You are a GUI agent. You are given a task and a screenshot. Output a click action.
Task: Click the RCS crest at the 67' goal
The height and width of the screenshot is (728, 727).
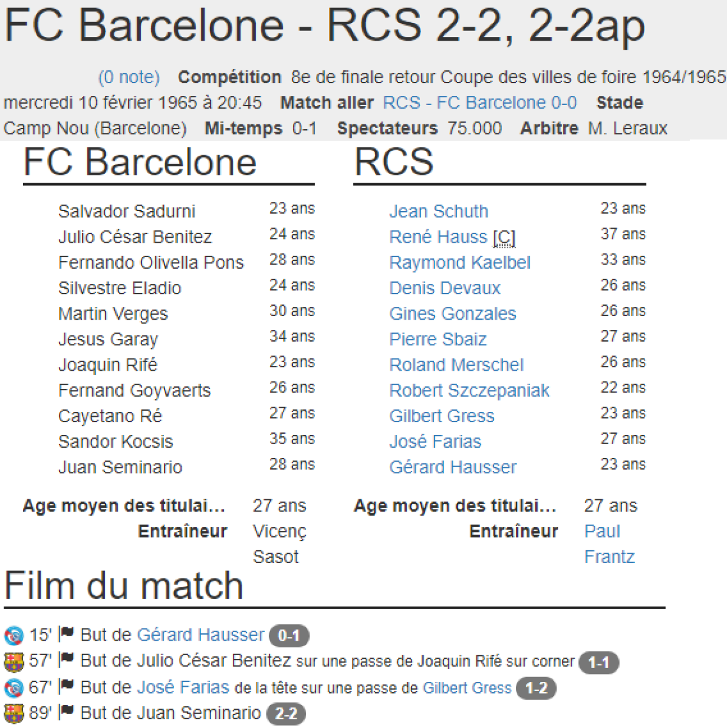[13, 688]
